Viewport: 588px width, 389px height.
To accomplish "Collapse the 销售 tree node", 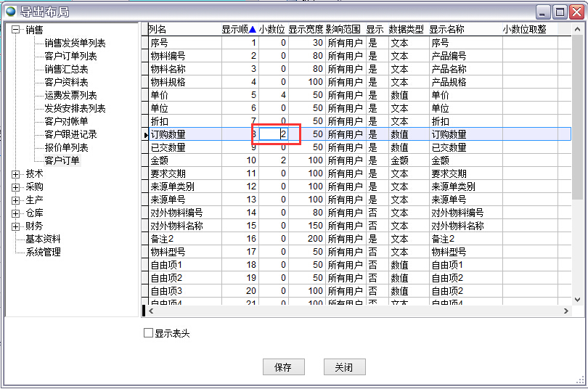I will click(16, 30).
